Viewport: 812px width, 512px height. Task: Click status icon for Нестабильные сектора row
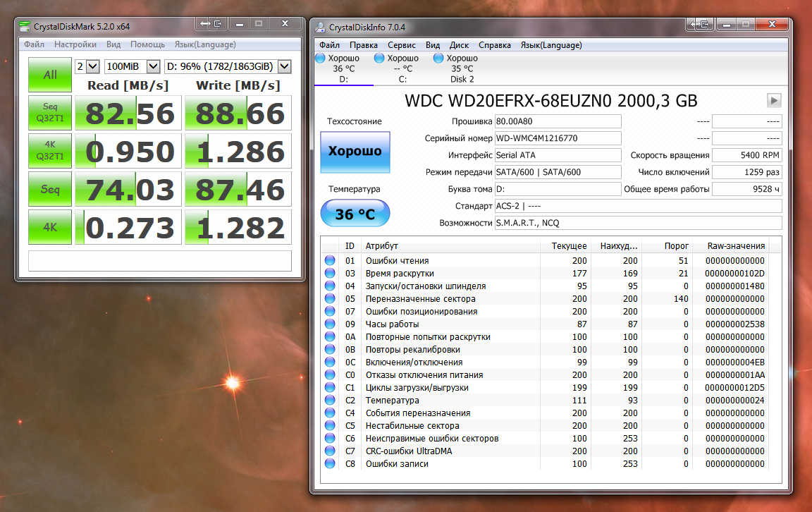tap(330, 425)
